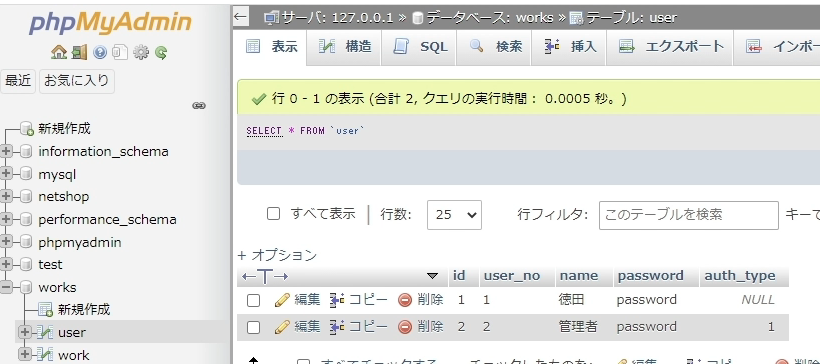The width and height of the screenshot is (820, 364).
Task: Click the log out door icon
Action: (x=79, y=52)
